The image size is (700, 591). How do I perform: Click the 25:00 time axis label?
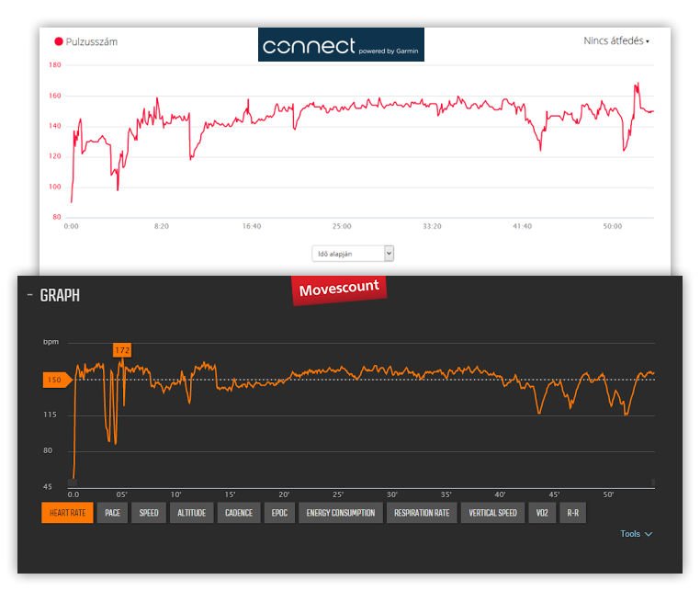342,226
